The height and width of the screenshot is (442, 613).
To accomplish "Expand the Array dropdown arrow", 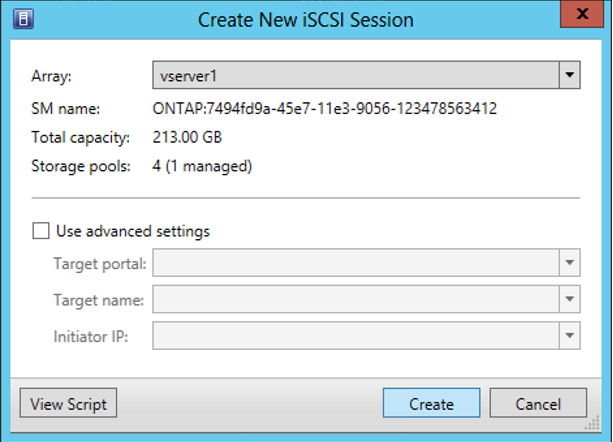I will click(x=570, y=74).
